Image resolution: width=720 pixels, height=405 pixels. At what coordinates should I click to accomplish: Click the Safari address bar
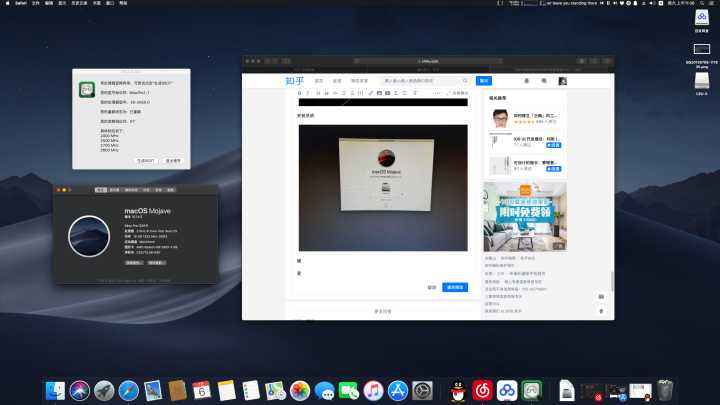coord(428,61)
